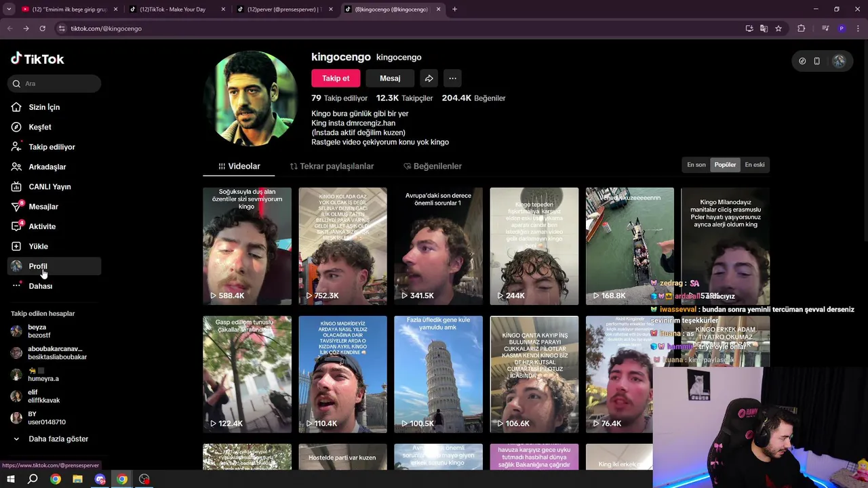Viewport: 868px width, 488px height.
Task: Switch to Tekrar paylaşılanlar tab
Action: [x=332, y=166]
